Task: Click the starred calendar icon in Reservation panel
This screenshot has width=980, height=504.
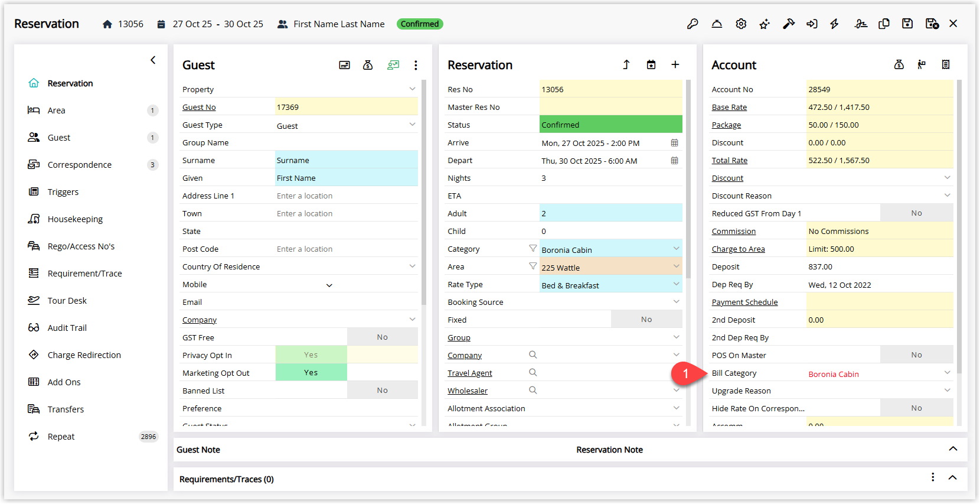Action: click(651, 64)
